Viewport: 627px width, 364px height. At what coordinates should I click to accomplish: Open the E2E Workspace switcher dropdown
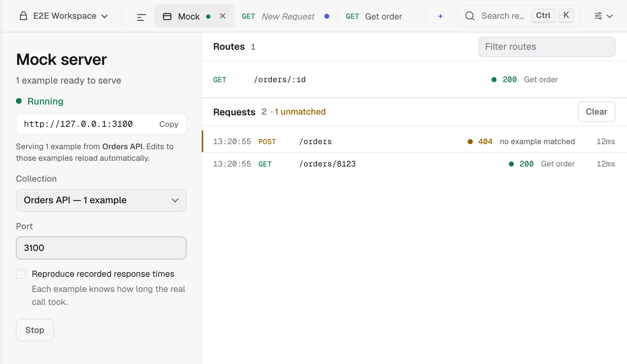[64, 16]
